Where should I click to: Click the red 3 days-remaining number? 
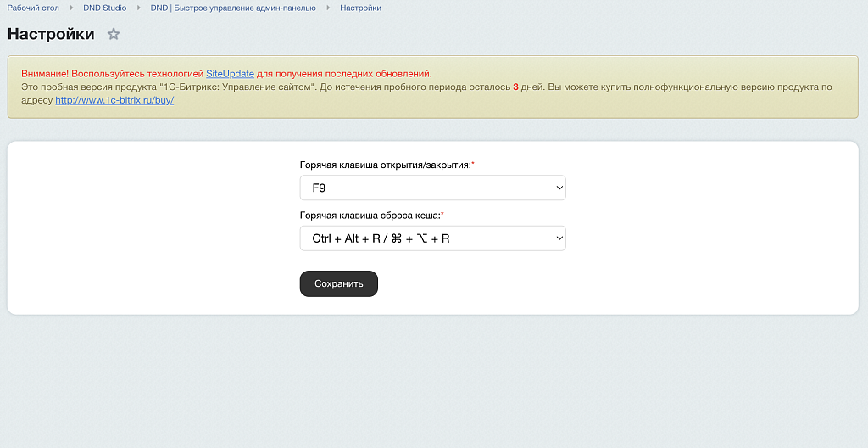click(x=515, y=87)
